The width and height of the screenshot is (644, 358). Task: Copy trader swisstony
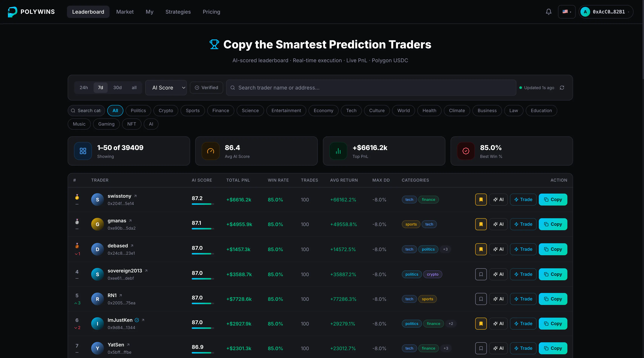tap(553, 200)
